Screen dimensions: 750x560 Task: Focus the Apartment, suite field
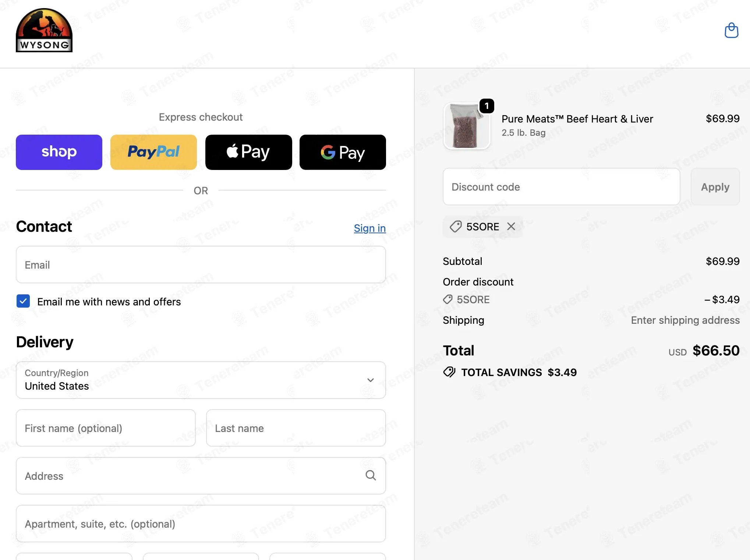(201, 523)
